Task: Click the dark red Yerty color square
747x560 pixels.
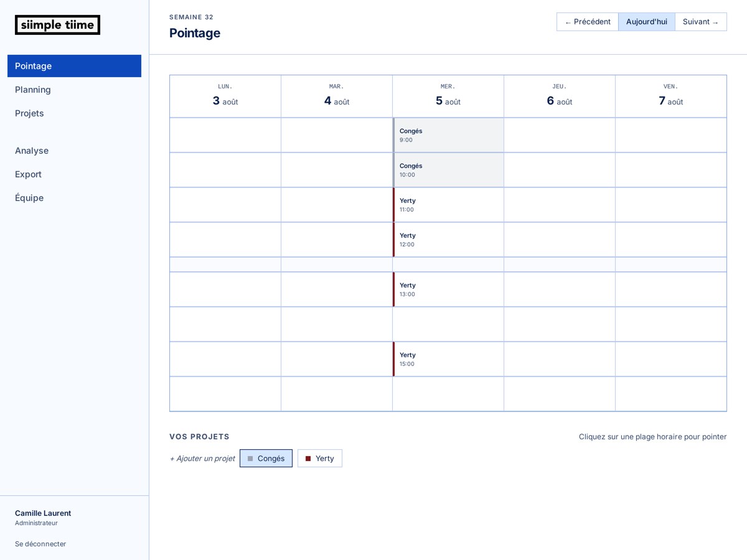Action: coord(308,459)
